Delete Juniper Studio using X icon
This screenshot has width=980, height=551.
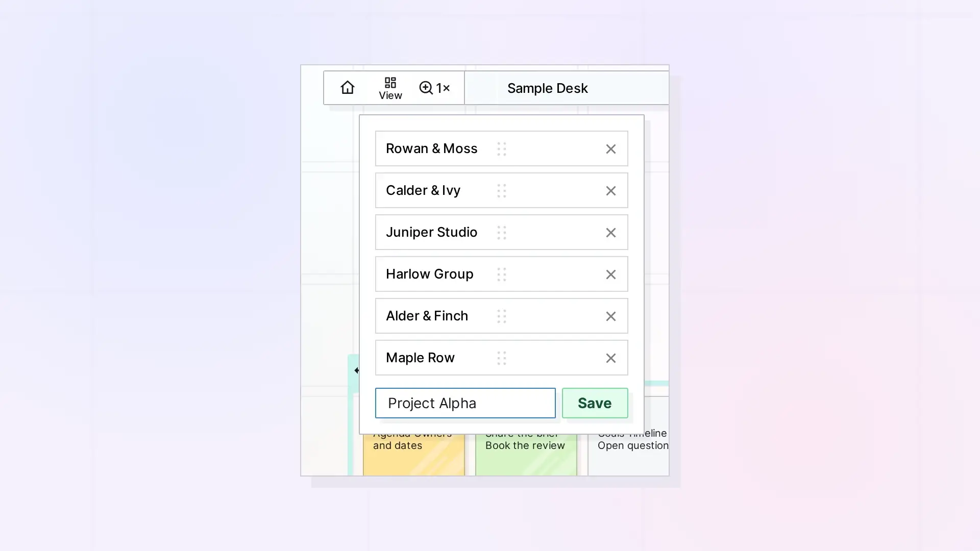click(610, 233)
